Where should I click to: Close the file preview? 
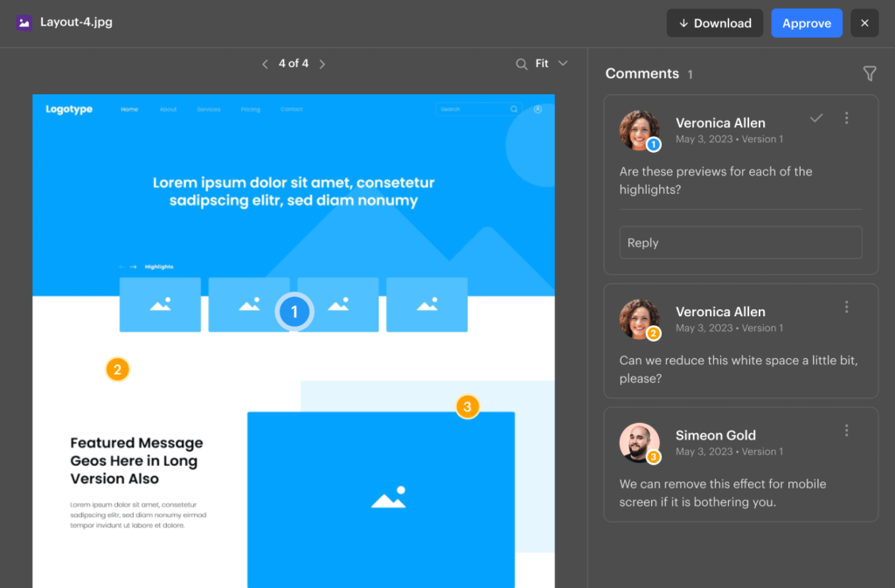[x=864, y=24]
